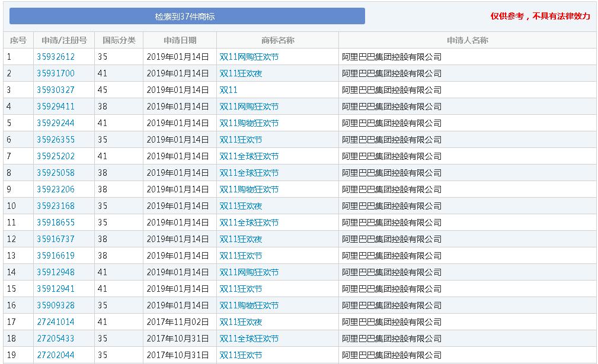Click the '国际分类' column header
Viewport: 598px width, 364px height.
coord(119,40)
